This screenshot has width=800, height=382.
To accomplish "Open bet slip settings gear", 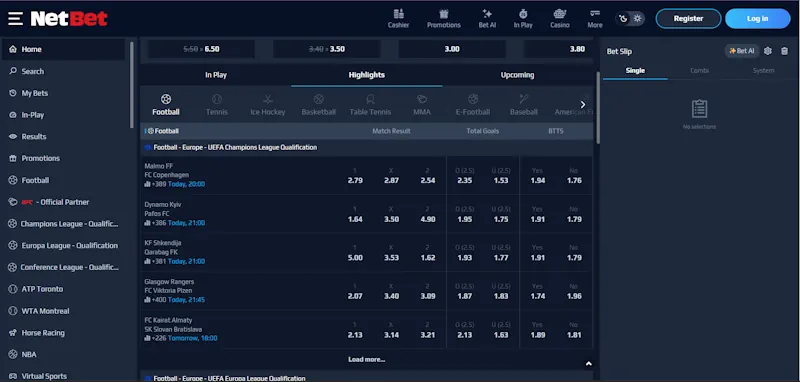I will (x=768, y=51).
